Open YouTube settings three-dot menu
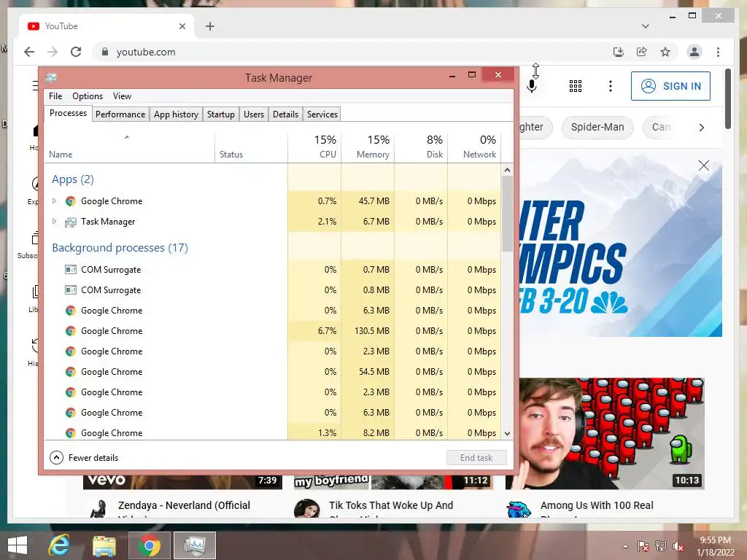The image size is (747, 560). (611, 86)
